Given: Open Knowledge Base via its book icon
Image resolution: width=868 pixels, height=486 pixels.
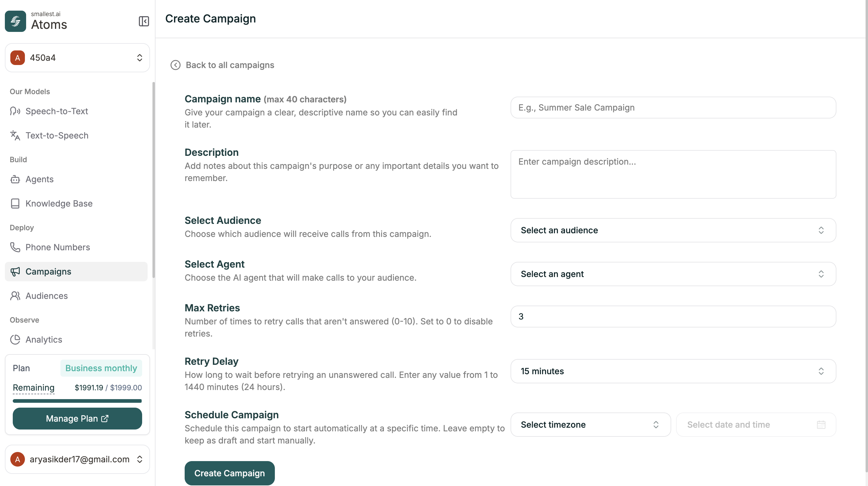Looking at the screenshot, I should (15, 203).
